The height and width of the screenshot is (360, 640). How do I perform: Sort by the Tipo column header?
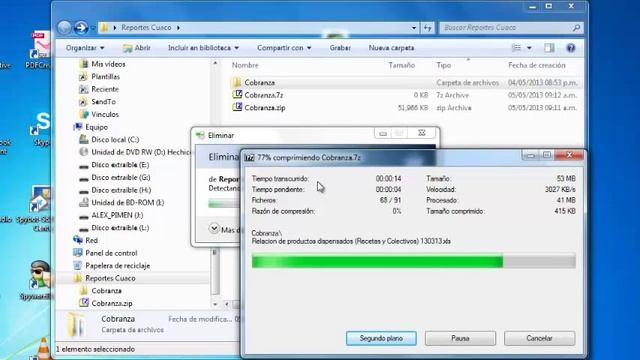[x=444, y=65]
